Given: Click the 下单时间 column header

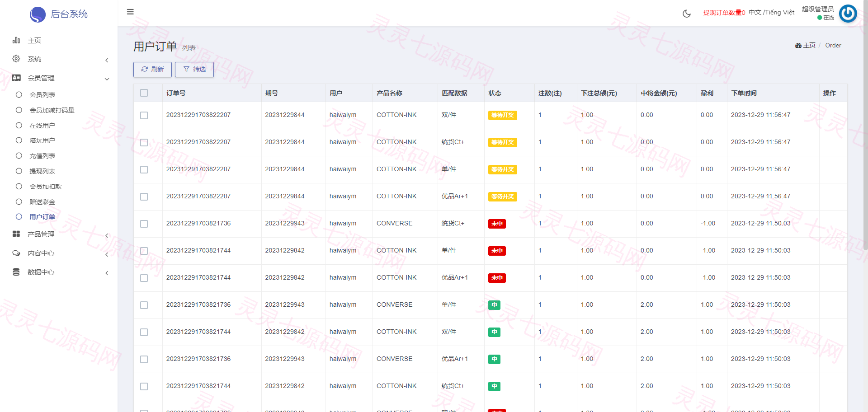Looking at the screenshot, I should [744, 93].
